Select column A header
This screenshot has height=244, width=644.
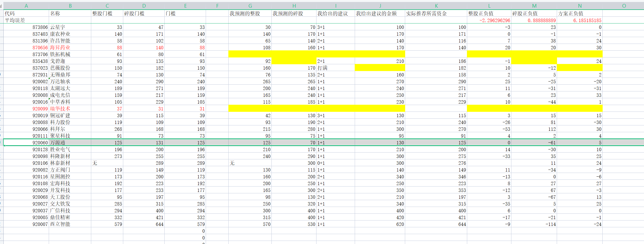point(26,6)
